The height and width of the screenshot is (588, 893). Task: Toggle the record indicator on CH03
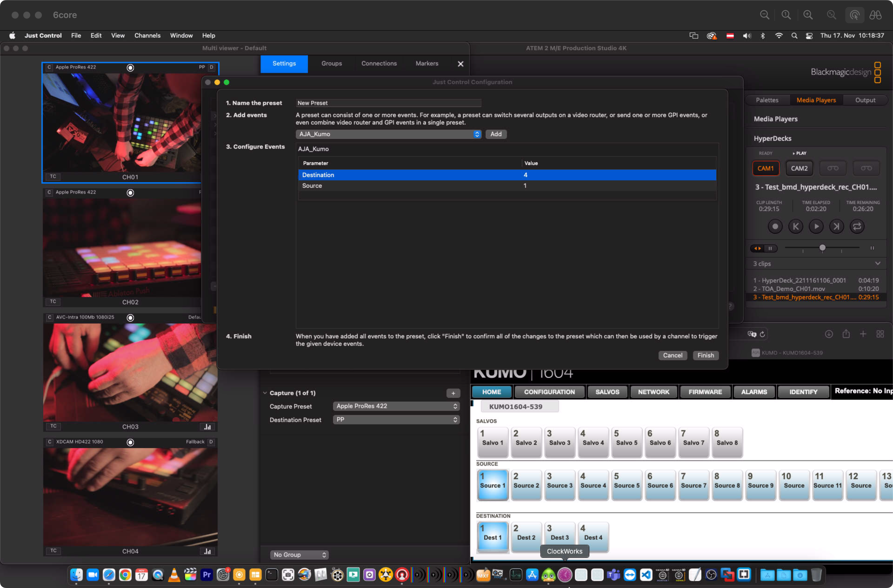coord(130,318)
